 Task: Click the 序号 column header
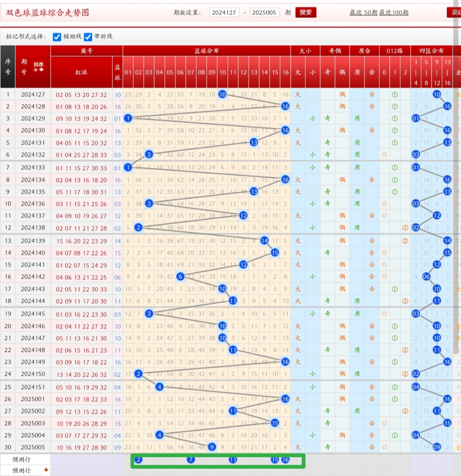click(8, 67)
